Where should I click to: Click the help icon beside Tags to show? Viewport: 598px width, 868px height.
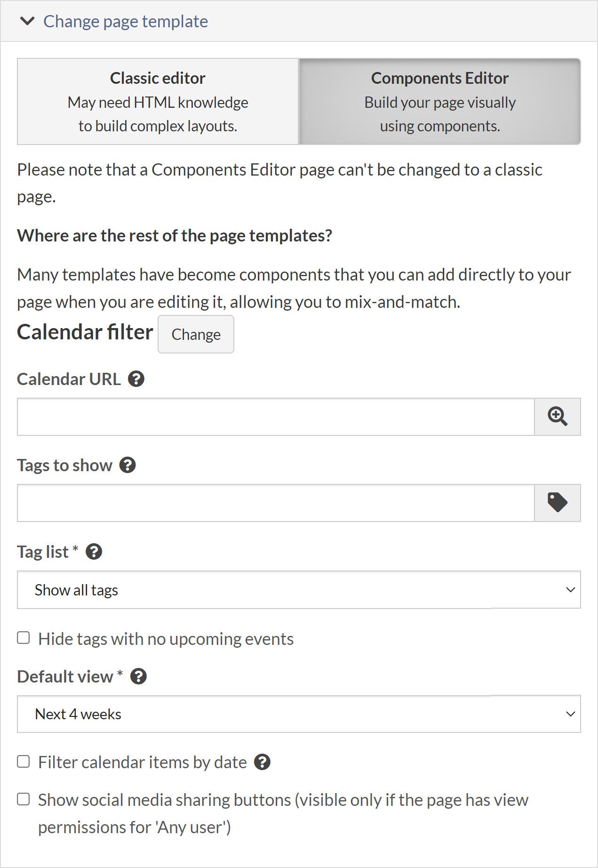click(128, 465)
